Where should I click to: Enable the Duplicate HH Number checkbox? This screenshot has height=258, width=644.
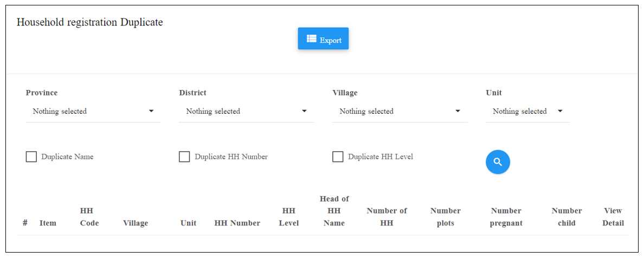[x=184, y=157]
